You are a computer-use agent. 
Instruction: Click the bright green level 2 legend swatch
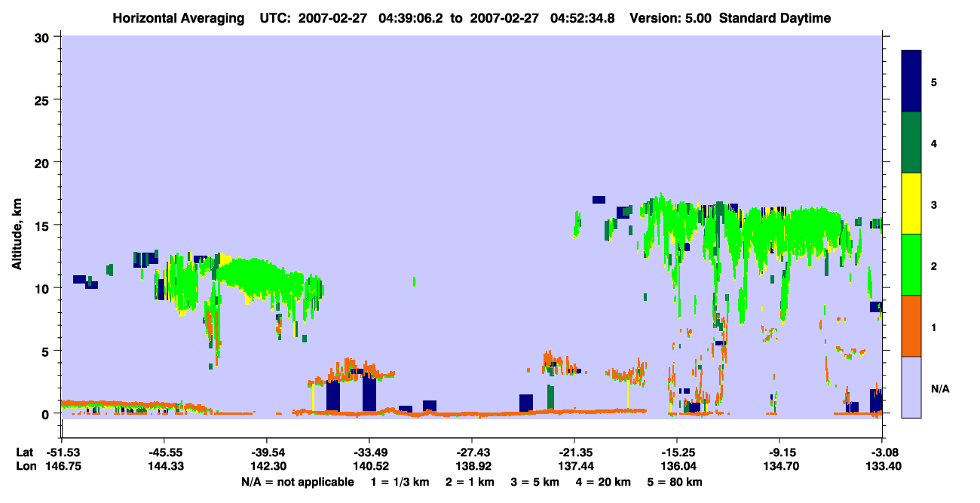coord(911,265)
